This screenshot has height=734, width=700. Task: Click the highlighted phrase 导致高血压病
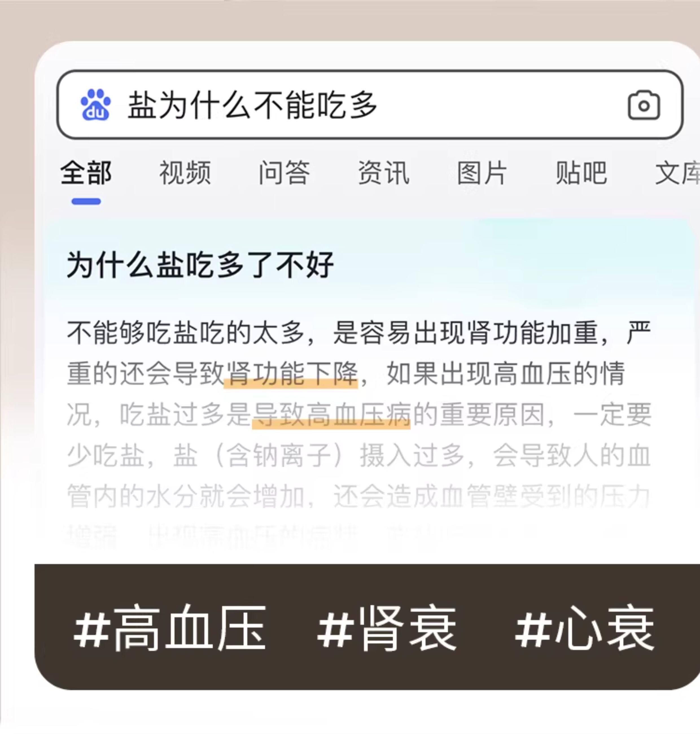[331, 415]
